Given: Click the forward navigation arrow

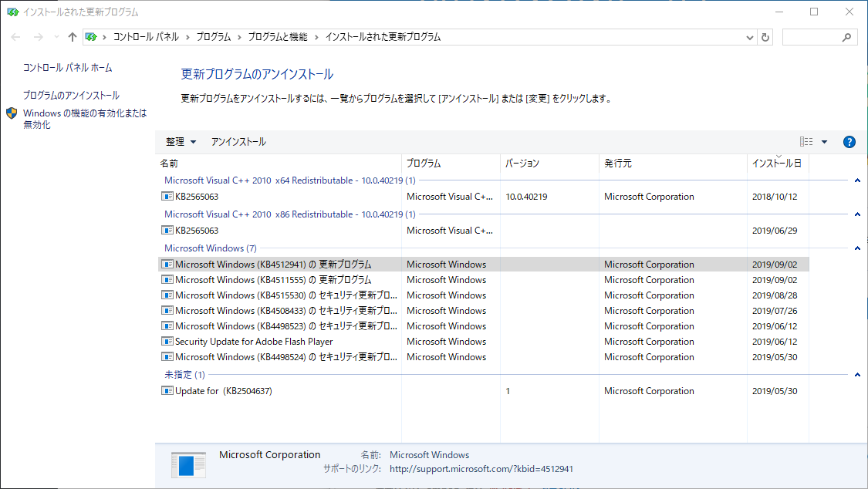Looking at the screenshot, I should click(39, 37).
